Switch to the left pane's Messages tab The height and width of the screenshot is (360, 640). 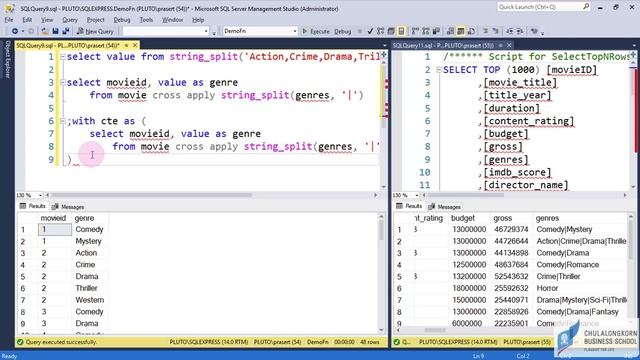pyautogui.click(x=68, y=207)
